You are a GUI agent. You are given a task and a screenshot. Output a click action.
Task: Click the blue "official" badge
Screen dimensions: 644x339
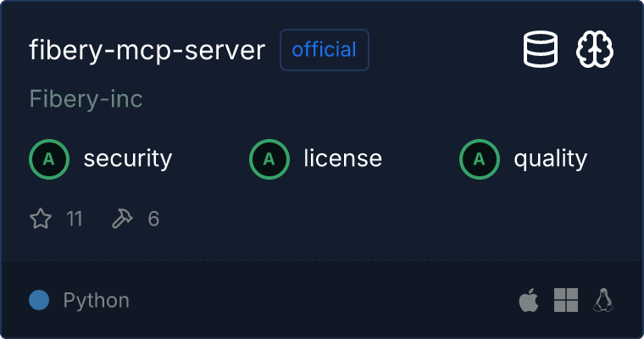pos(325,50)
